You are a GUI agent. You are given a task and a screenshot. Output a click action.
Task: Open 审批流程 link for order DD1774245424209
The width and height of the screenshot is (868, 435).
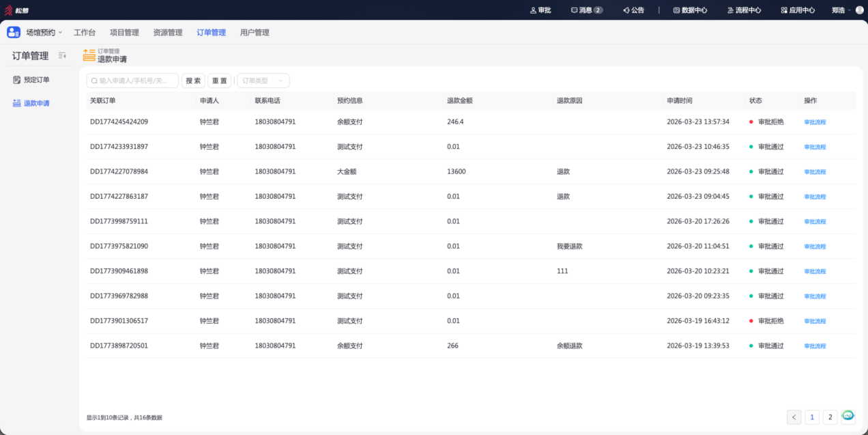(x=815, y=122)
